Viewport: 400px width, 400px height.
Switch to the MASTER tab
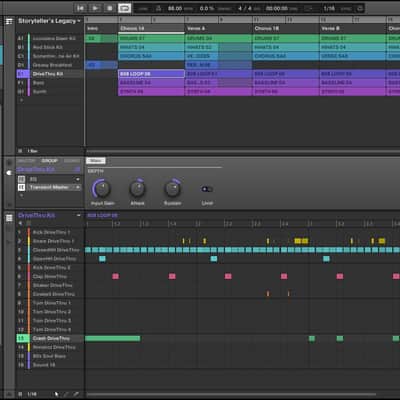click(26, 161)
